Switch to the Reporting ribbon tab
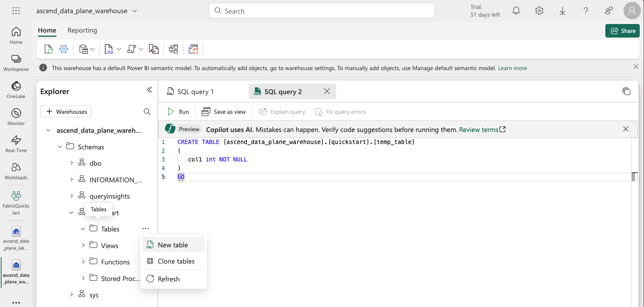644x307 pixels. point(82,30)
